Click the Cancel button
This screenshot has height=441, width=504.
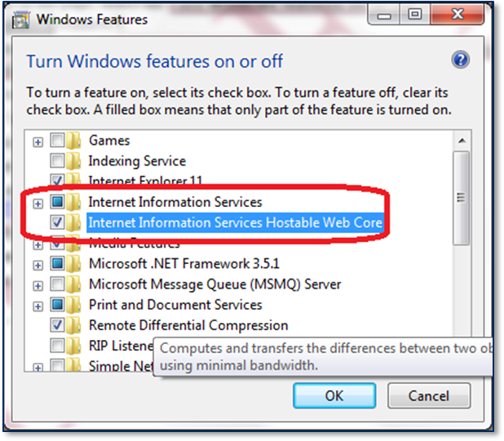point(429,395)
